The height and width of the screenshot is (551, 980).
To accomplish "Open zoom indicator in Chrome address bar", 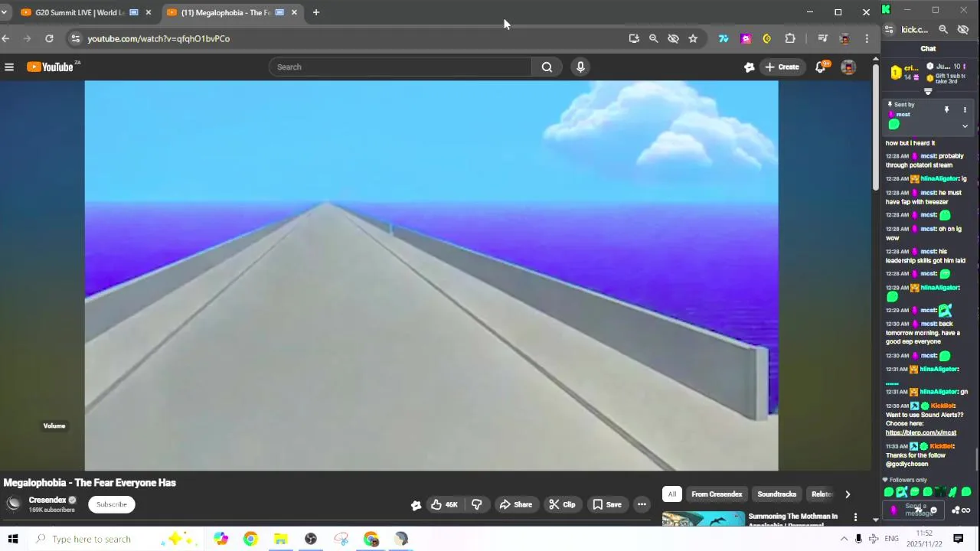I will (x=653, y=38).
